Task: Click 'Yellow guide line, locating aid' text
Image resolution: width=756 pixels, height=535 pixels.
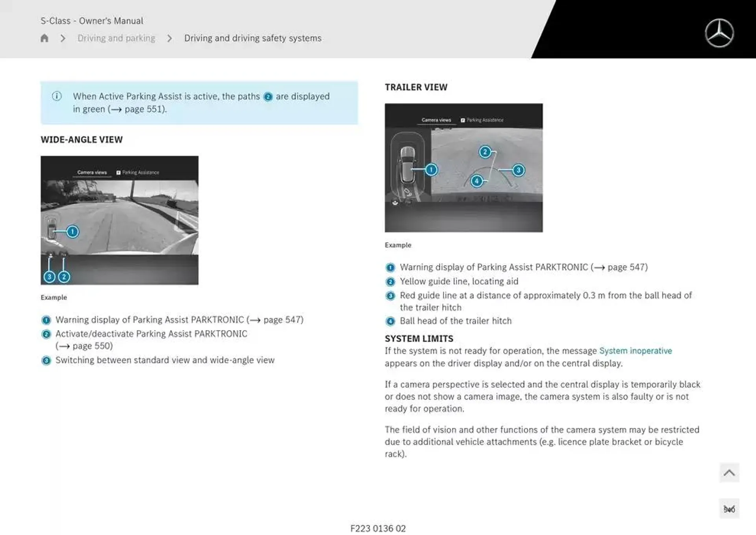Action: (459, 281)
